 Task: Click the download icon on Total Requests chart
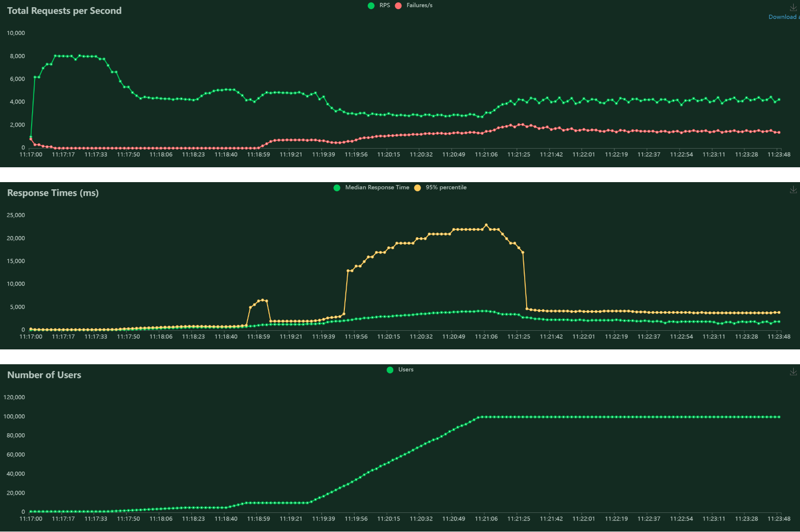[793, 8]
